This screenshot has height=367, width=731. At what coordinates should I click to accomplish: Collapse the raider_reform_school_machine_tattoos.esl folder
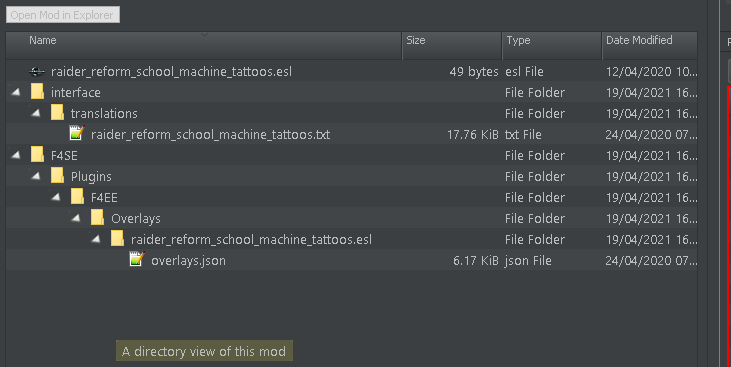pyautogui.click(x=96, y=239)
